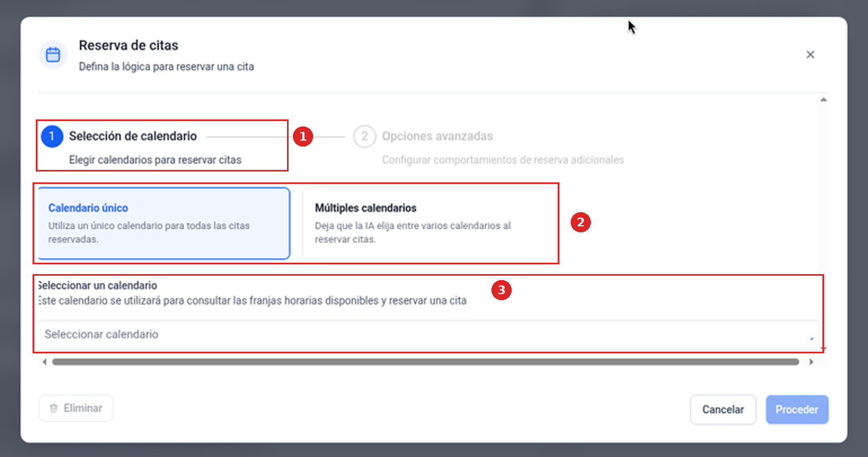Image resolution: width=868 pixels, height=457 pixels.
Task: Close the Reserva de citas dialog
Action: pos(810,55)
